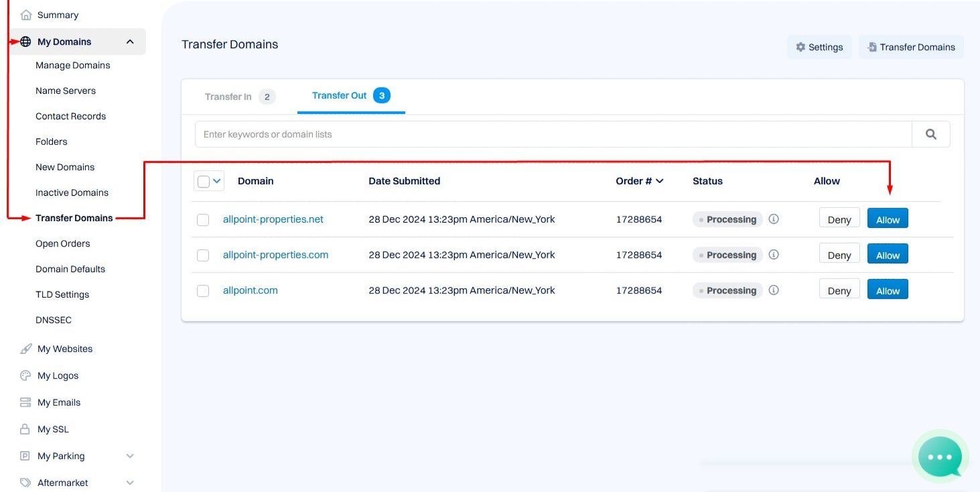The height and width of the screenshot is (492, 980).
Task: Sort by Order # column arrow
Action: (660, 181)
